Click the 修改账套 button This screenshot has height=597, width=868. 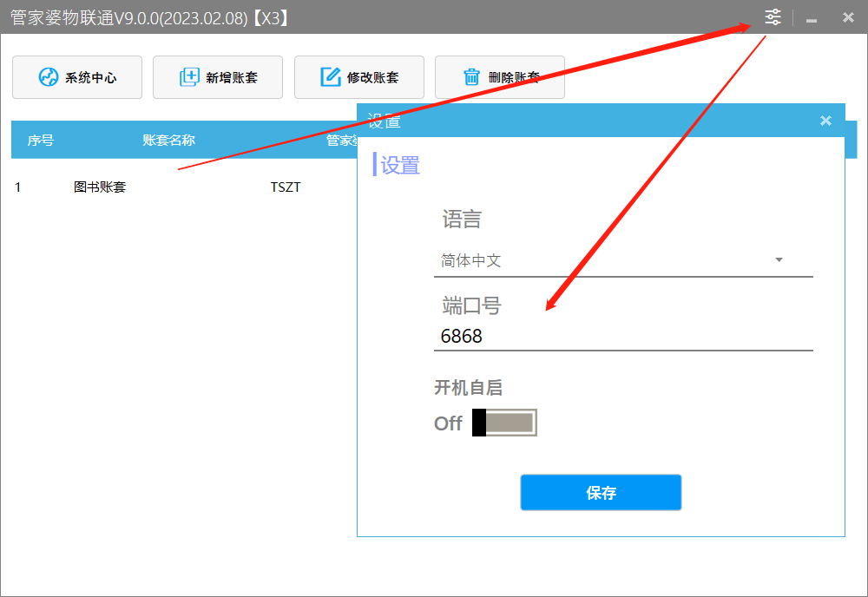[x=359, y=77]
